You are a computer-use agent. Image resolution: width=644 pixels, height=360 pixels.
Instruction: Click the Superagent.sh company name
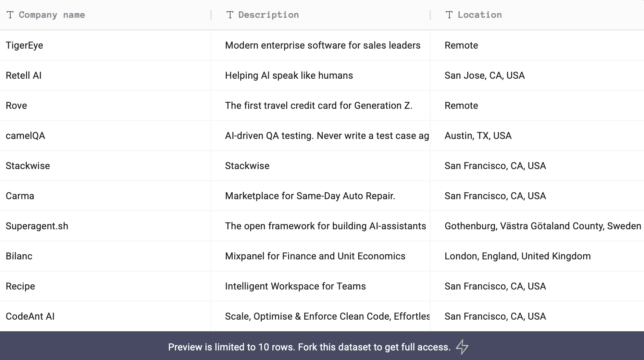point(37,226)
